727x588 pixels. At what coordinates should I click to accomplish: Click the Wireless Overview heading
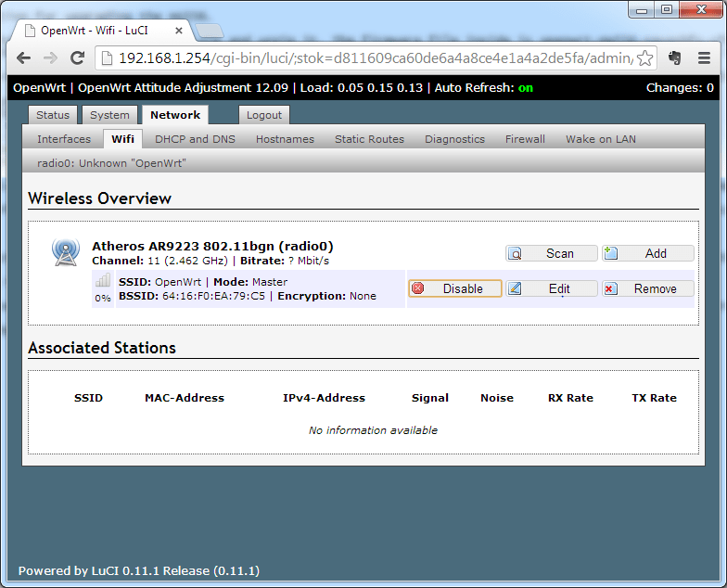(x=100, y=198)
